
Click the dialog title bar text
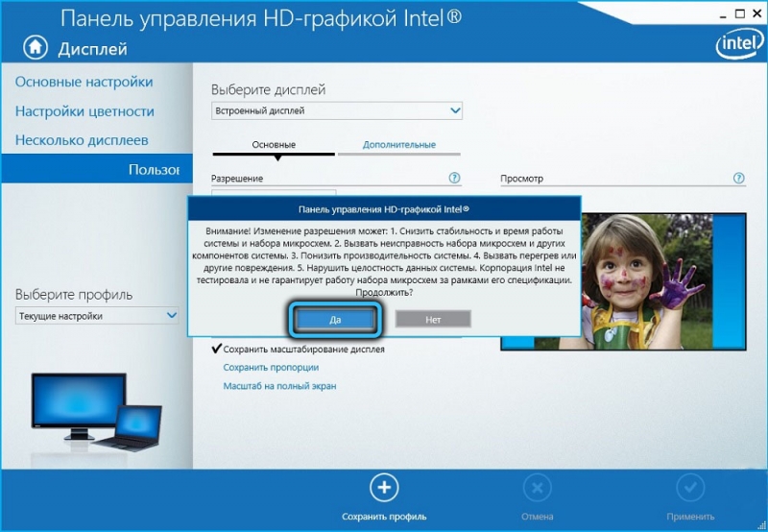pyautogui.click(x=384, y=209)
